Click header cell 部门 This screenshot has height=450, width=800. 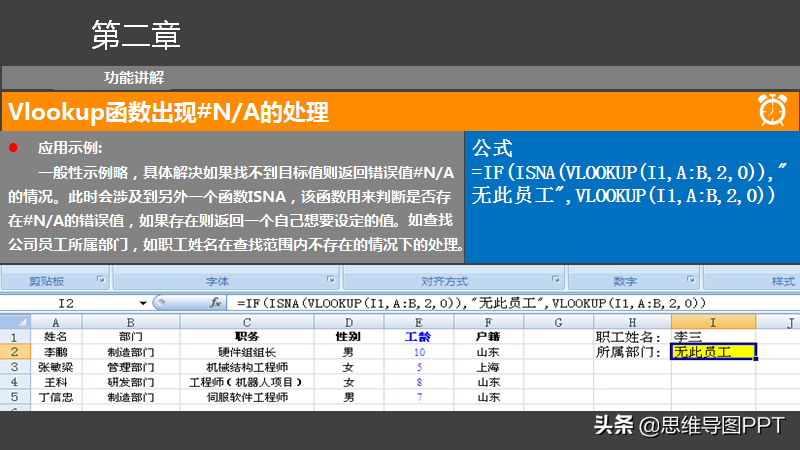pos(131,337)
